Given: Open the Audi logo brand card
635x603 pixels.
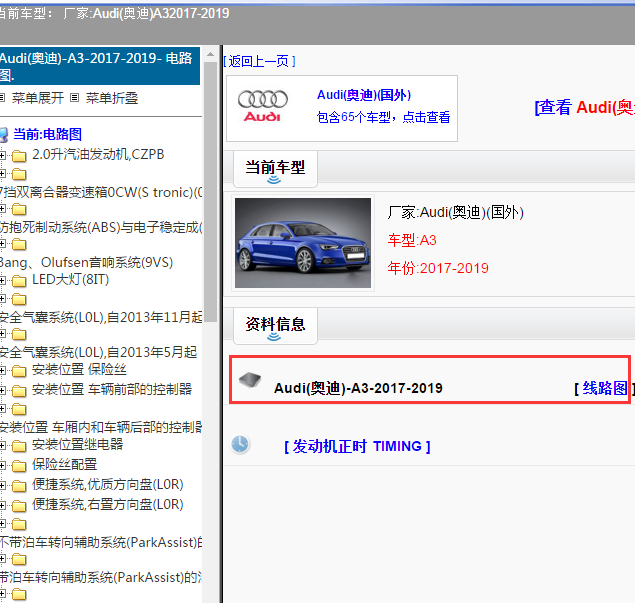Looking at the screenshot, I should tap(342, 108).
